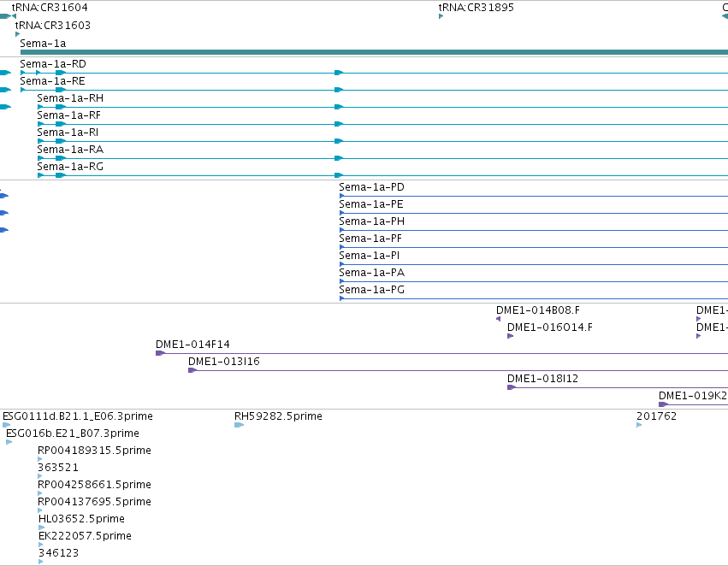Click protein Sema-1a-PE label
The height and width of the screenshot is (566, 728).
371,204
